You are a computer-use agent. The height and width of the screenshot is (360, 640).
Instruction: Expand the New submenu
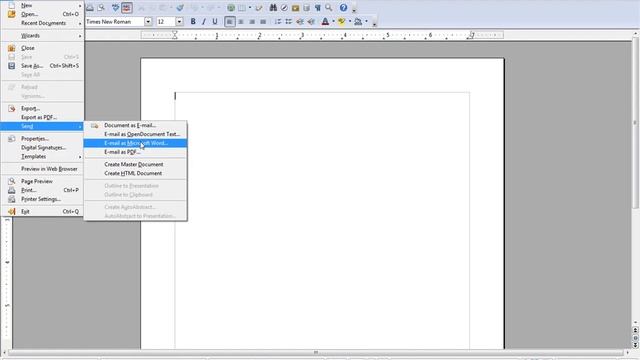point(42,5)
